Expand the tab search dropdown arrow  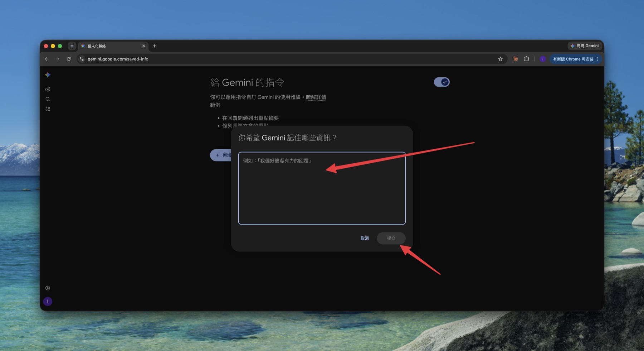(x=72, y=46)
